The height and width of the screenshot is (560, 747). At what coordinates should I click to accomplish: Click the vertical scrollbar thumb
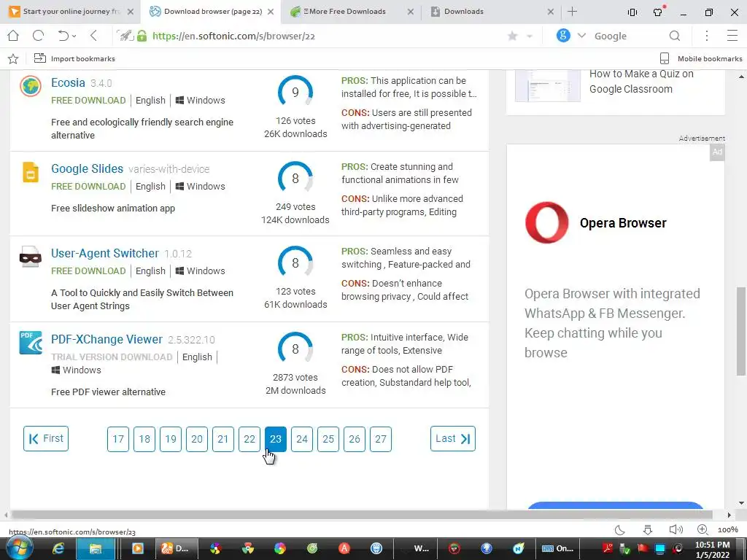point(741,332)
